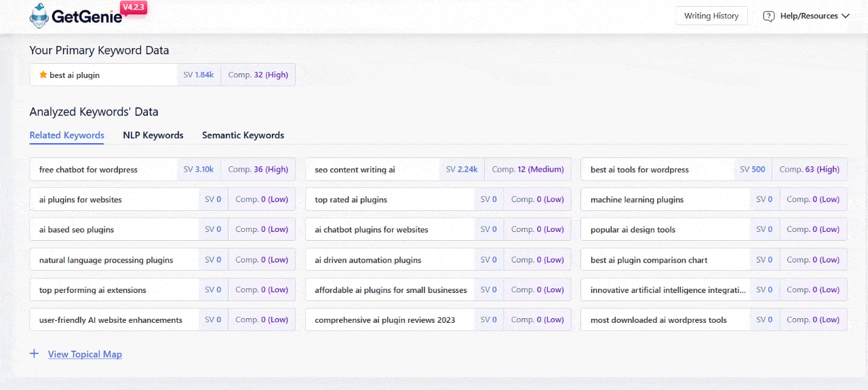Select comprehensive ai plugin reviews 2023 keyword

pos(384,320)
